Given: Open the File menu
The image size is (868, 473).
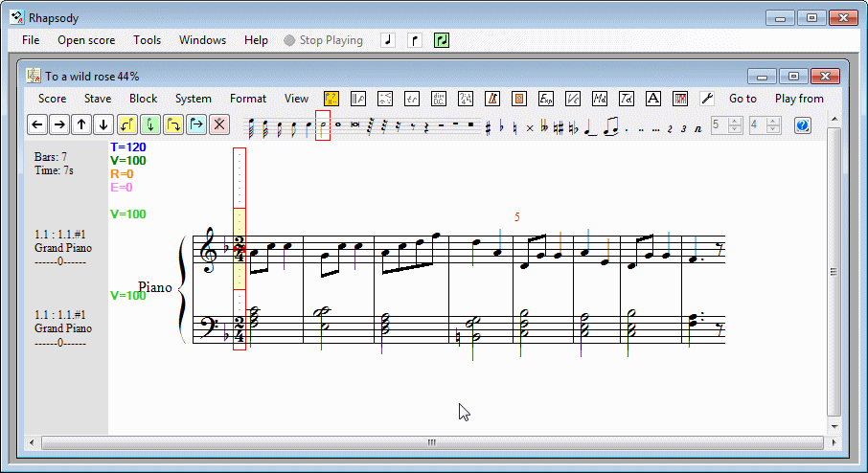Looking at the screenshot, I should coord(31,40).
